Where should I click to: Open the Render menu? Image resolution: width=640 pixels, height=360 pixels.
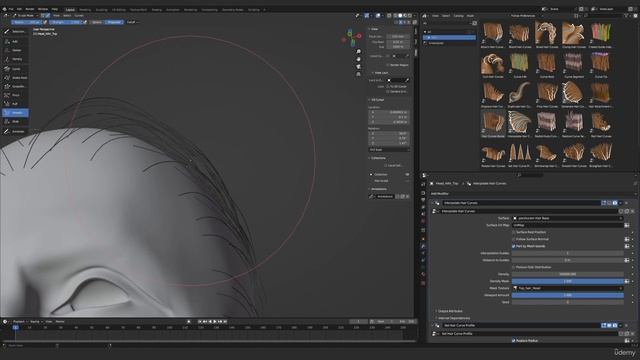30,9
